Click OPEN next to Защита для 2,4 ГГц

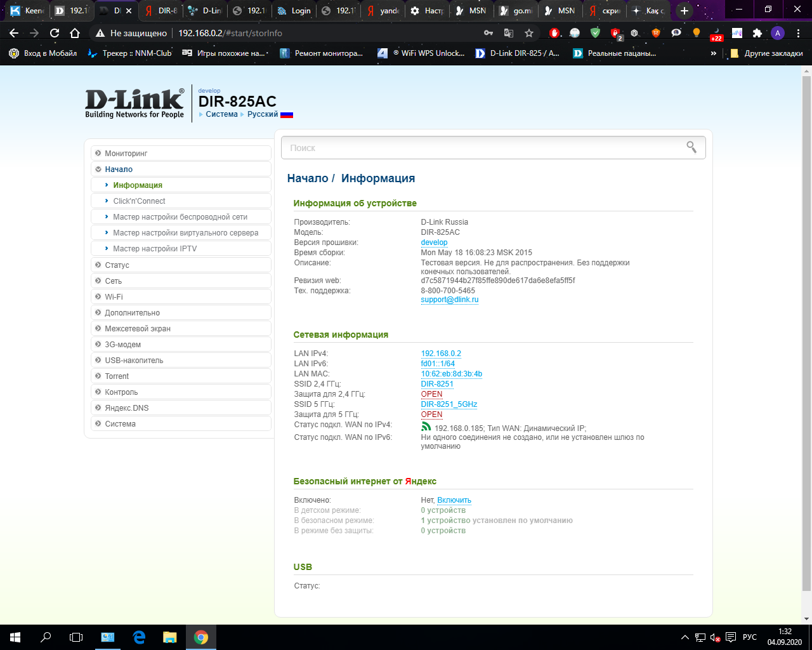pyautogui.click(x=432, y=394)
